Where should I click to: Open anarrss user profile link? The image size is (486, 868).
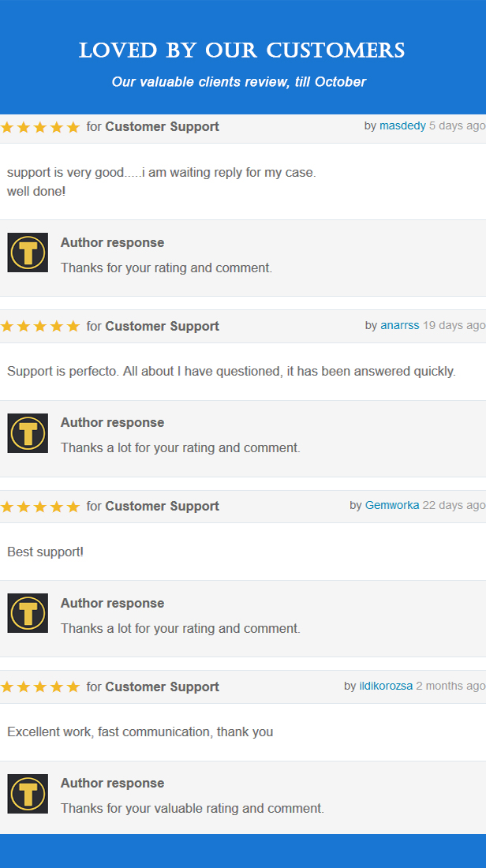(x=400, y=325)
